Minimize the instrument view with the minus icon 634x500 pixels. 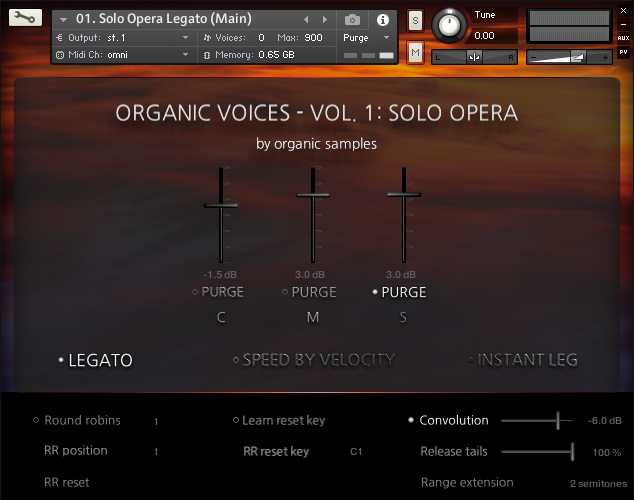point(623,24)
